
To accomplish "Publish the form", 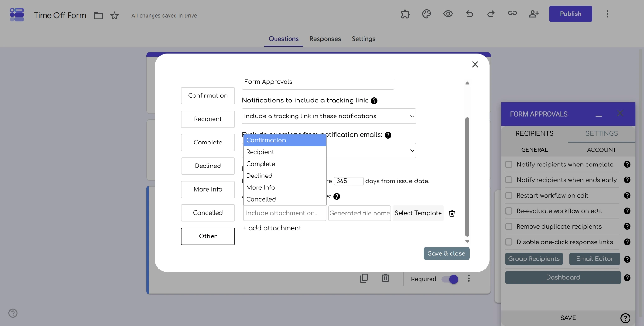I will (x=571, y=14).
